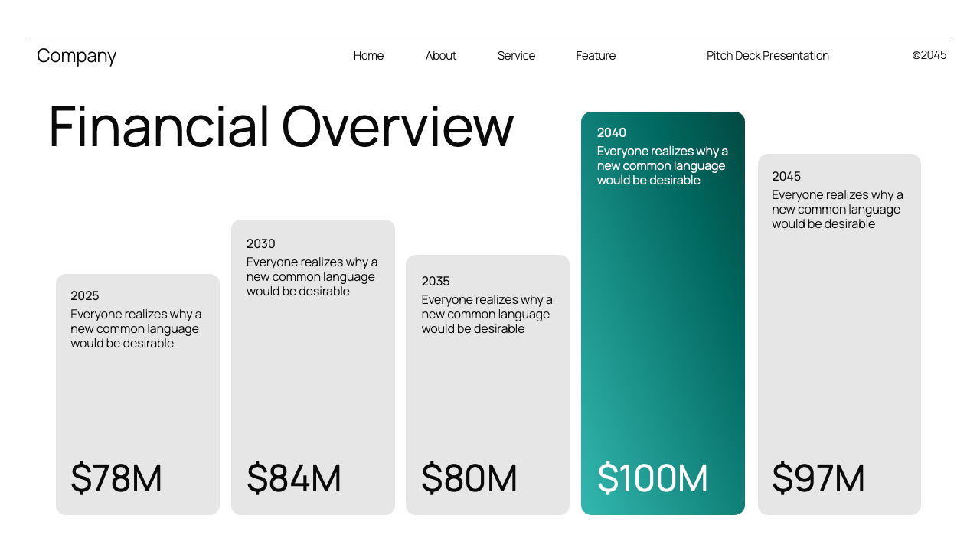This screenshot has width=980, height=551.
Task: Click the description text under 2030
Action: pyautogui.click(x=312, y=277)
